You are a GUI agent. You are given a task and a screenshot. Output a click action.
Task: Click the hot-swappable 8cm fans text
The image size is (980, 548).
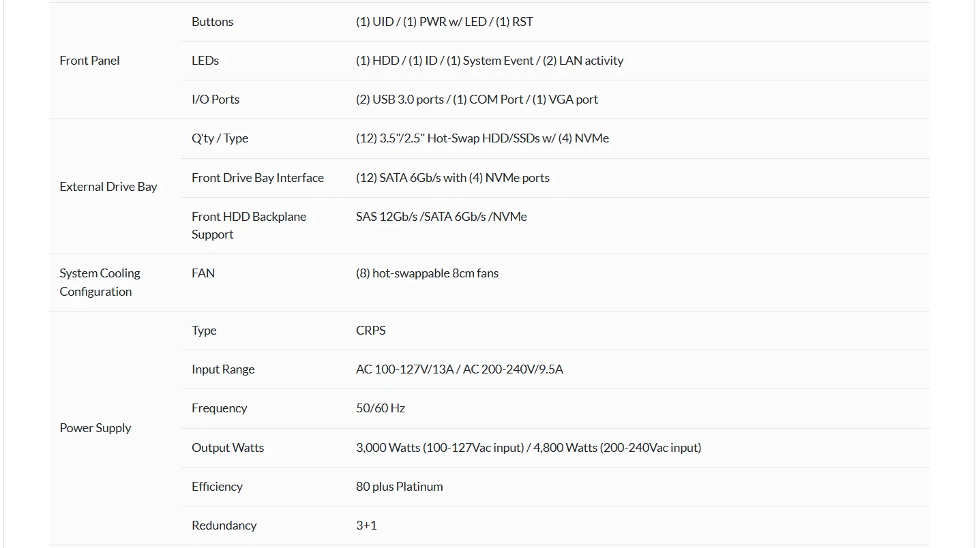pyautogui.click(x=427, y=273)
